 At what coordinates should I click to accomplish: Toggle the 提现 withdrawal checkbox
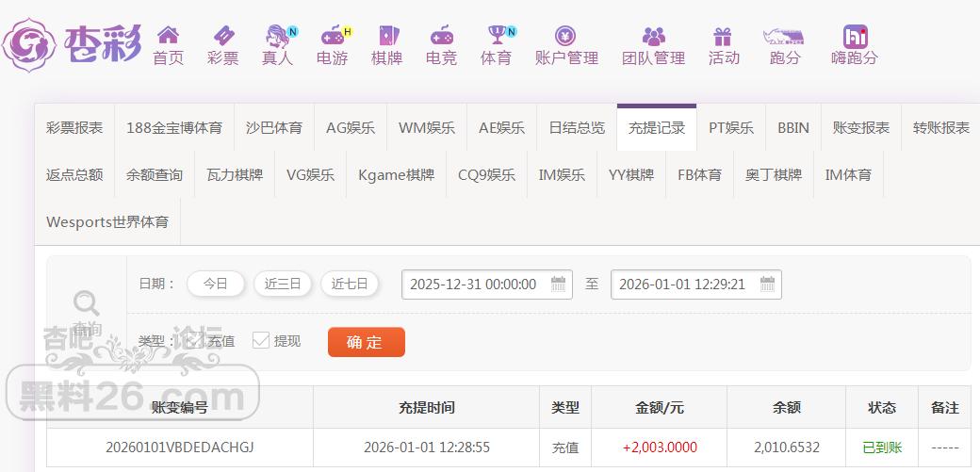pos(261,341)
